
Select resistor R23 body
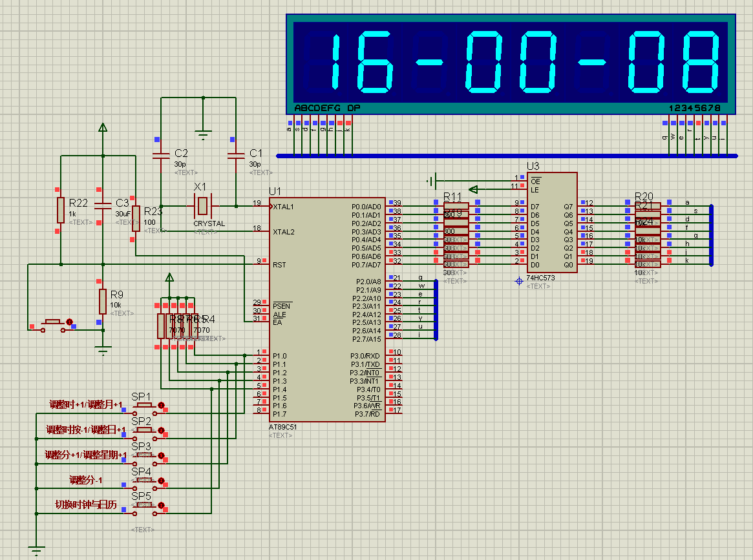pos(136,218)
